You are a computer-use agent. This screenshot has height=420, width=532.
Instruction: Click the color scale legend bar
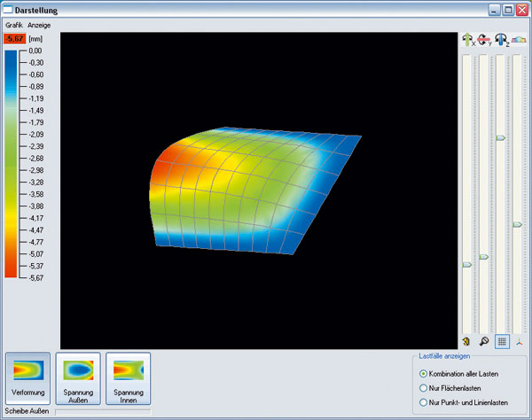tap(11, 164)
